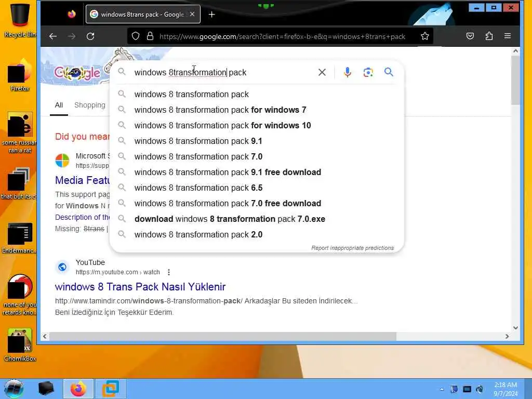Start voice search with the microphone icon
The height and width of the screenshot is (399, 532).
[347, 72]
